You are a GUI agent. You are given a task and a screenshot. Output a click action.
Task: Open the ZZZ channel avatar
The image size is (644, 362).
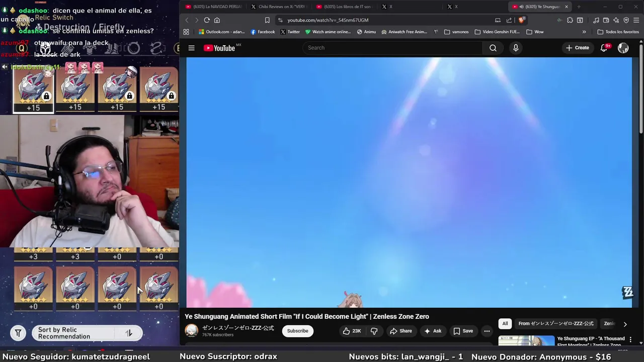point(192,330)
